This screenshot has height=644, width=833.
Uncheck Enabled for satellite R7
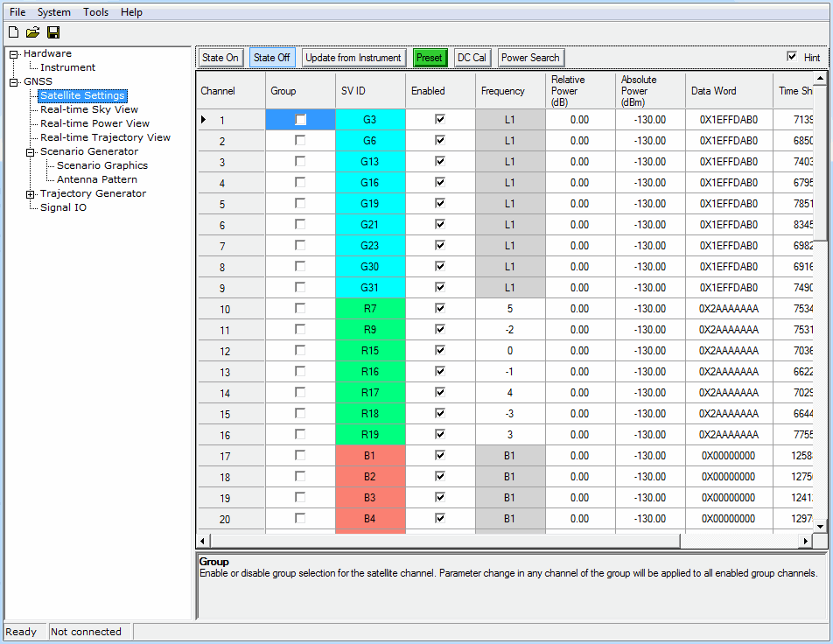[440, 309]
